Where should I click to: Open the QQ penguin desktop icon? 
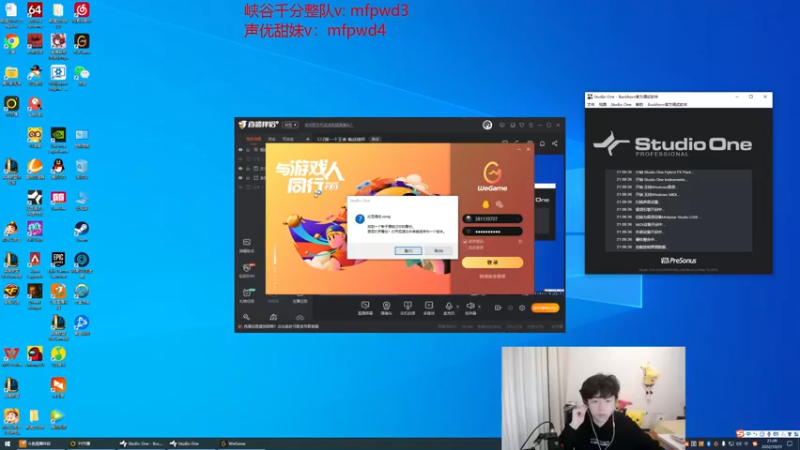click(58, 168)
